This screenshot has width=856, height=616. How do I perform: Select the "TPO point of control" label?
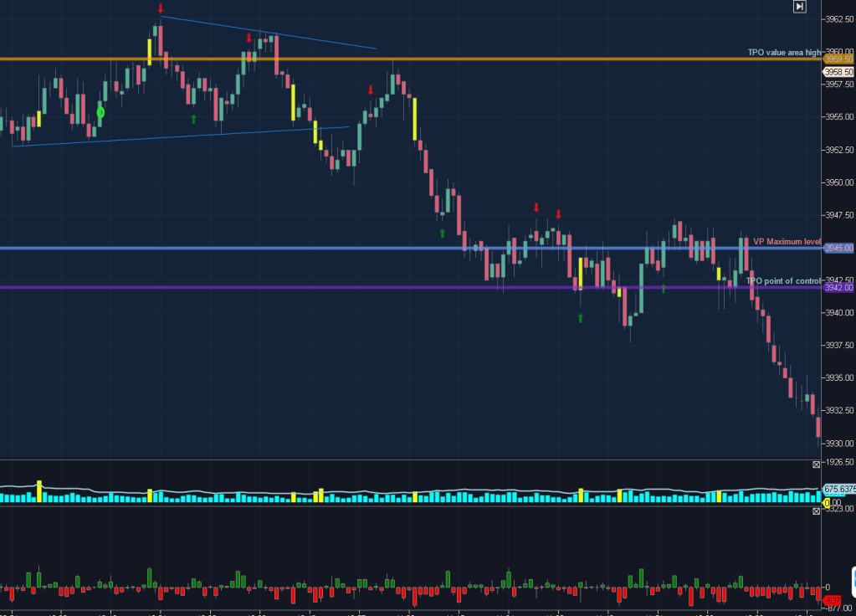click(x=783, y=280)
